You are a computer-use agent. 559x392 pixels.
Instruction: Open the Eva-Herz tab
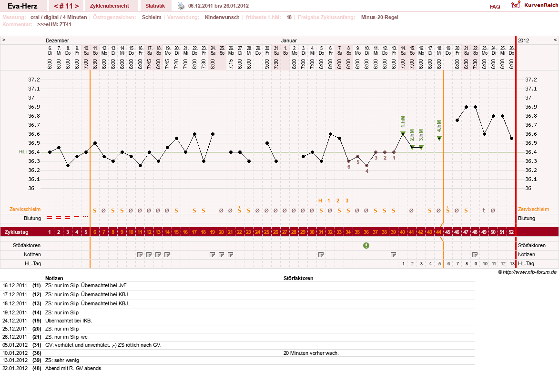[x=23, y=6]
